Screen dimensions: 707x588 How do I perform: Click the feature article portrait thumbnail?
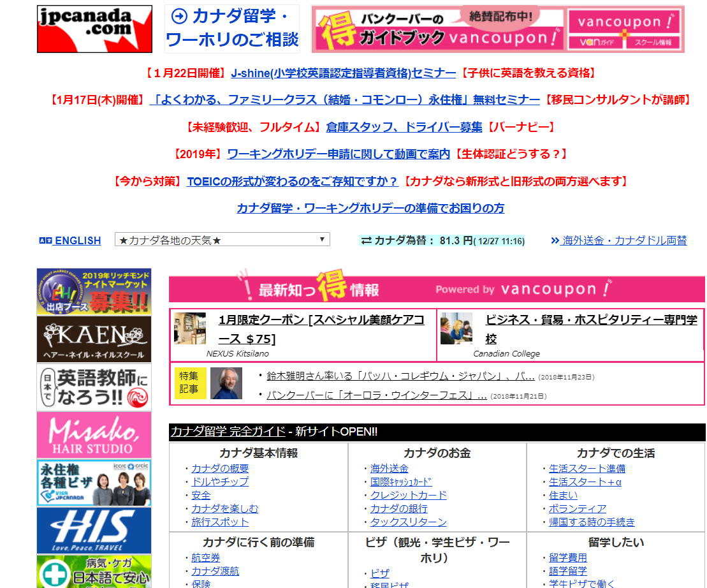coord(226,383)
